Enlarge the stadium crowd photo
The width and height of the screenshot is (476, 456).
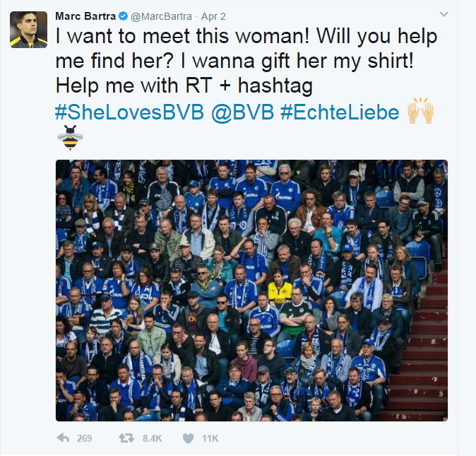[x=251, y=290]
